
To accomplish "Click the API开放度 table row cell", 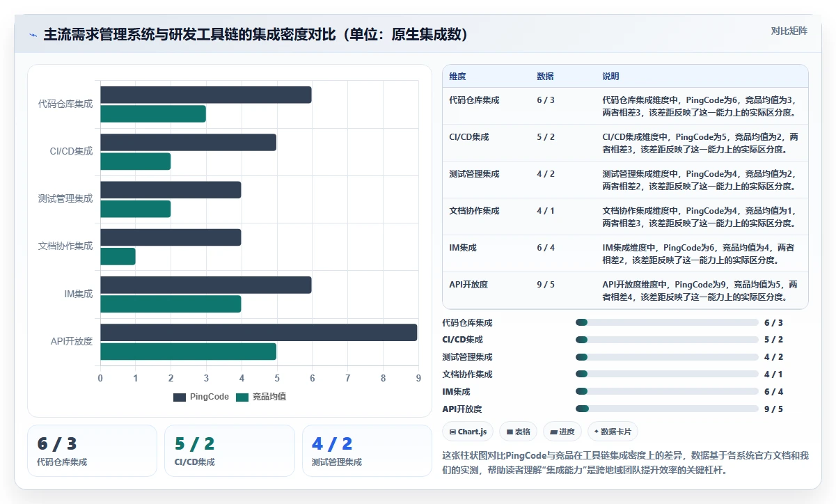I will tap(468, 285).
